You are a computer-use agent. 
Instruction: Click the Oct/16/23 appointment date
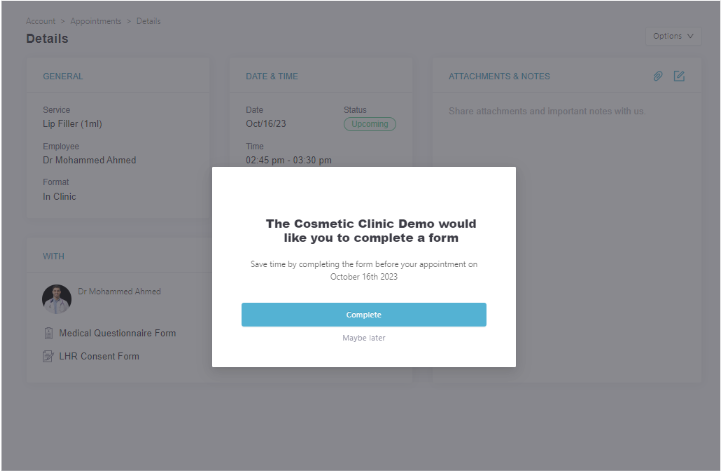coord(267,124)
